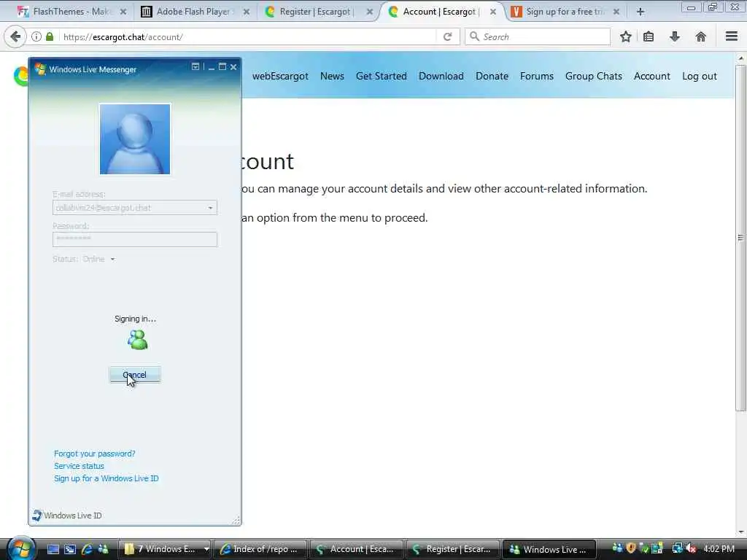This screenshot has height=560, width=747.
Task: Open the Windows Start orb
Action: coord(20,548)
